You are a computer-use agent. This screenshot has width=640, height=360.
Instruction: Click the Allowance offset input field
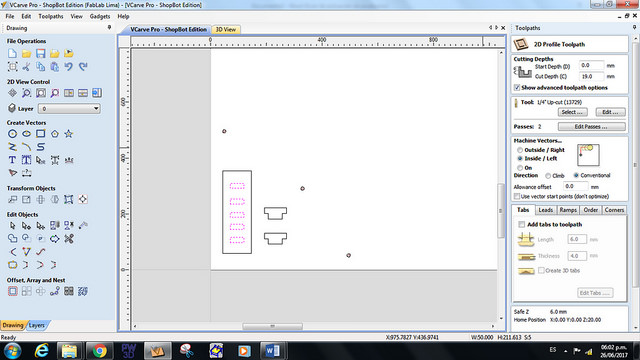click(x=576, y=187)
